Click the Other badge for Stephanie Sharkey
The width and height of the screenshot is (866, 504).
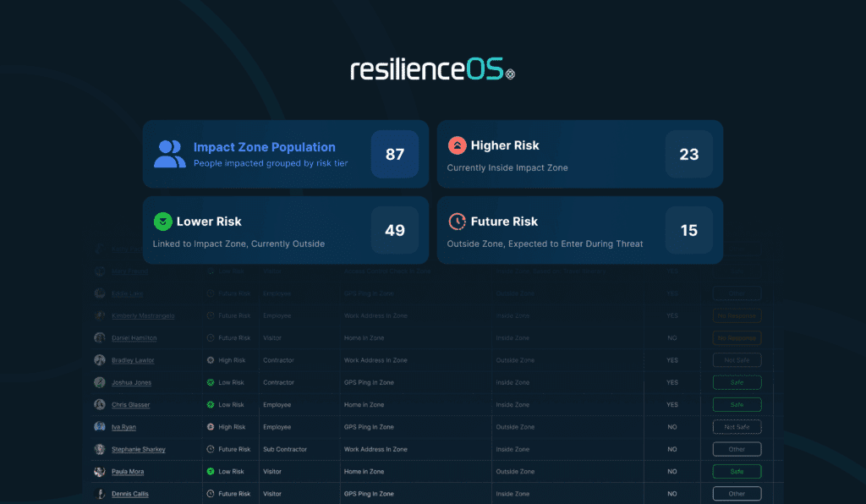(x=737, y=449)
